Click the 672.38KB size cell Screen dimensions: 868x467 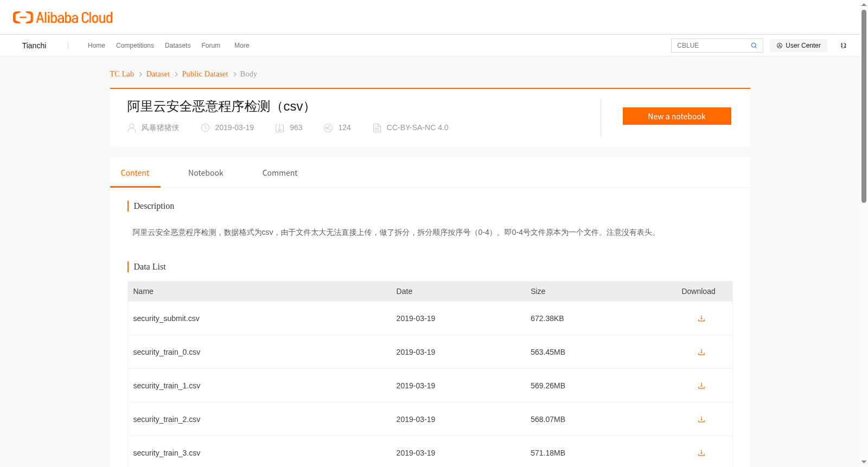click(x=547, y=318)
